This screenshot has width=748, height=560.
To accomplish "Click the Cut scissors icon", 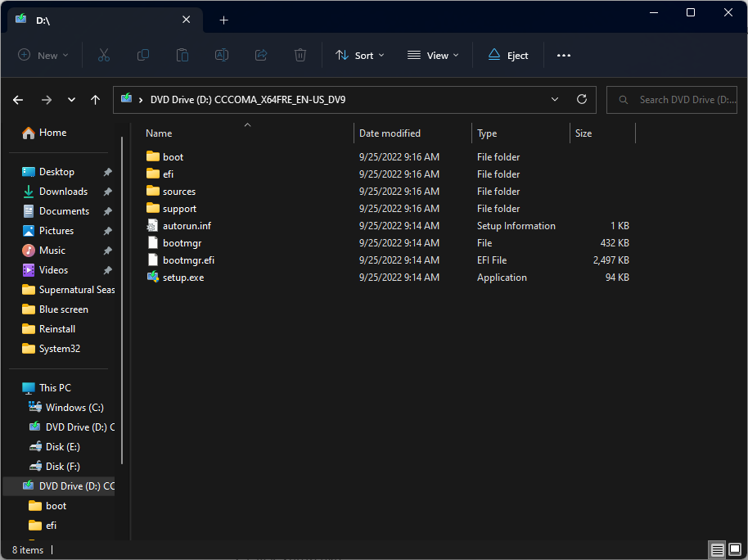I will click(103, 56).
